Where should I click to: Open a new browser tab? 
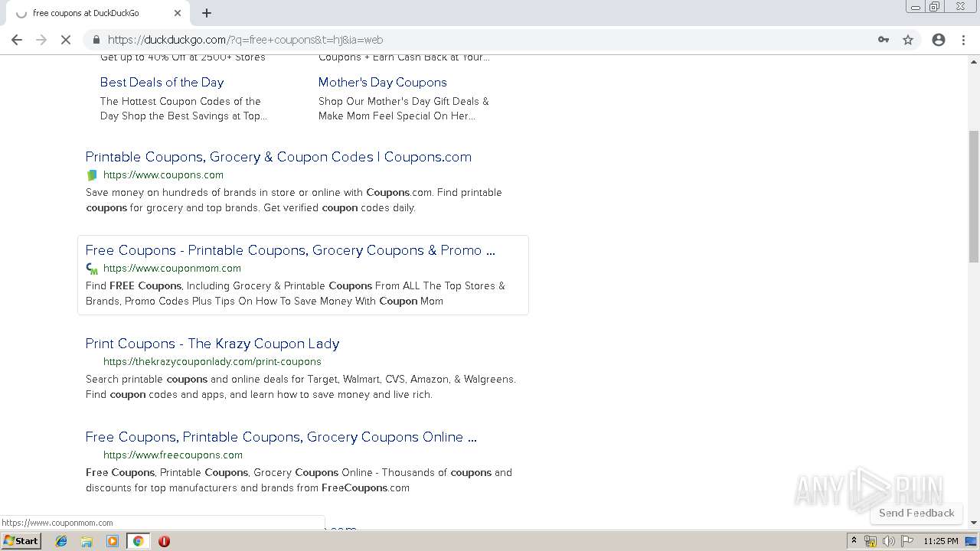click(207, 13)
